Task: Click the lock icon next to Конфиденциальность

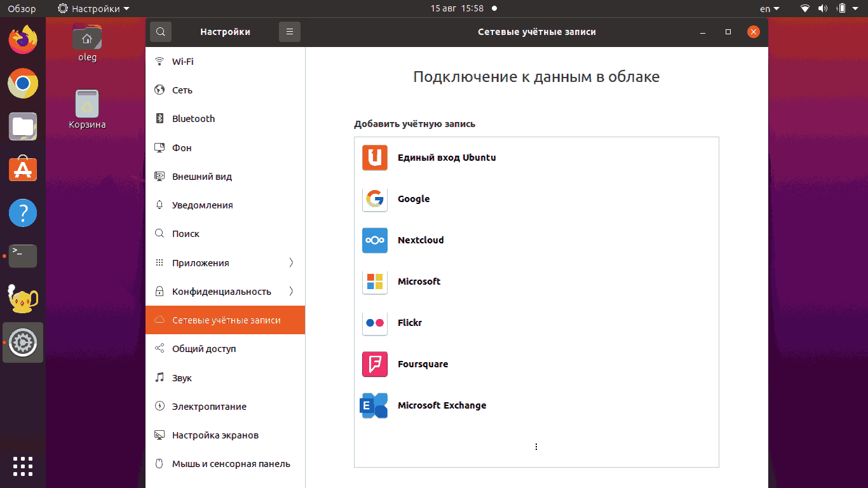Action: click(160, 292)
